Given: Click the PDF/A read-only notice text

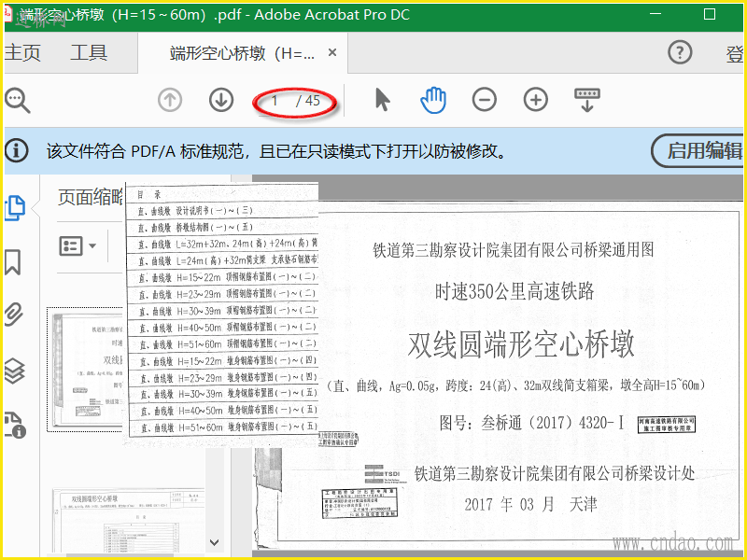Looking at the screenshot, I should [275, 151].
